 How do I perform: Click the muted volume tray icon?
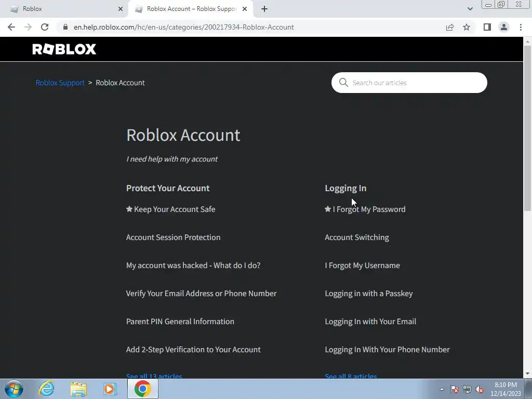480,389
